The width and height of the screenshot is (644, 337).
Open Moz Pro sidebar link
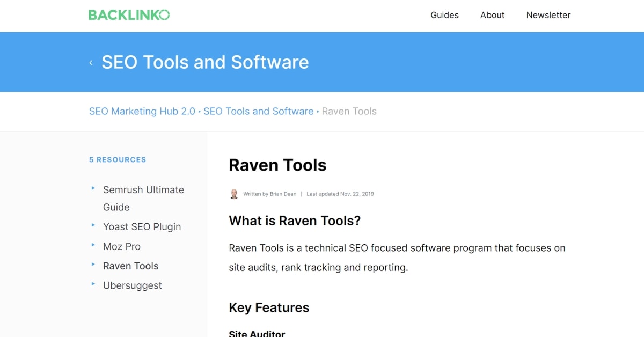[x=122, y=246]
